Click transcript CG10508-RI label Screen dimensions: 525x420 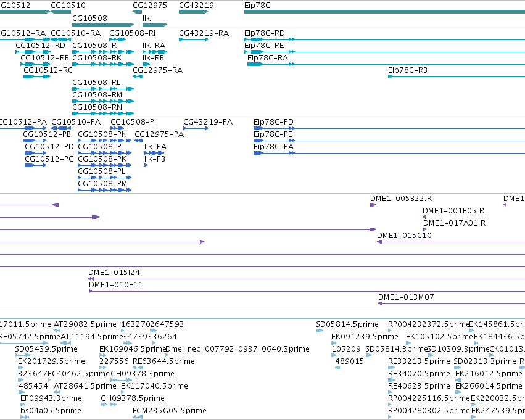click(x=132, y=33)
